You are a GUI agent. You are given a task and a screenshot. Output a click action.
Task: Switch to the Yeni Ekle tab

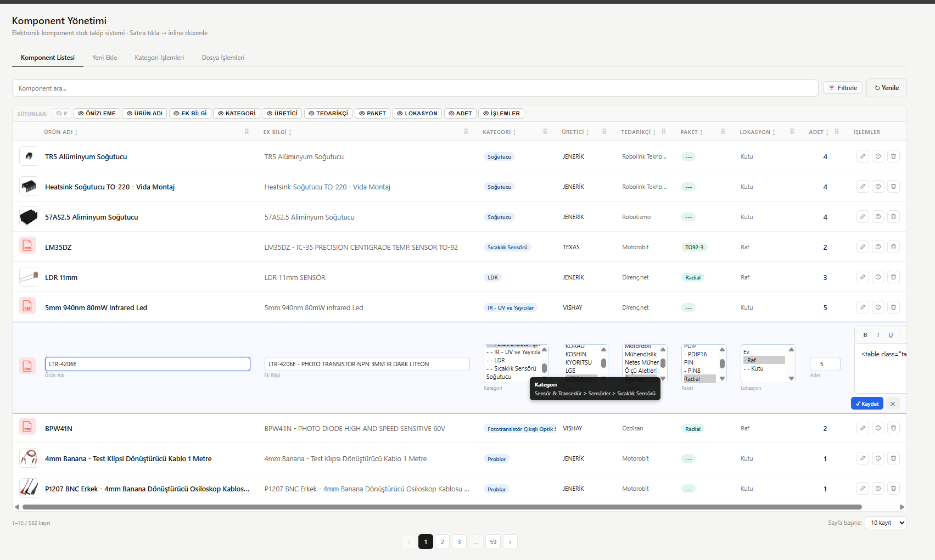(104, 58)
